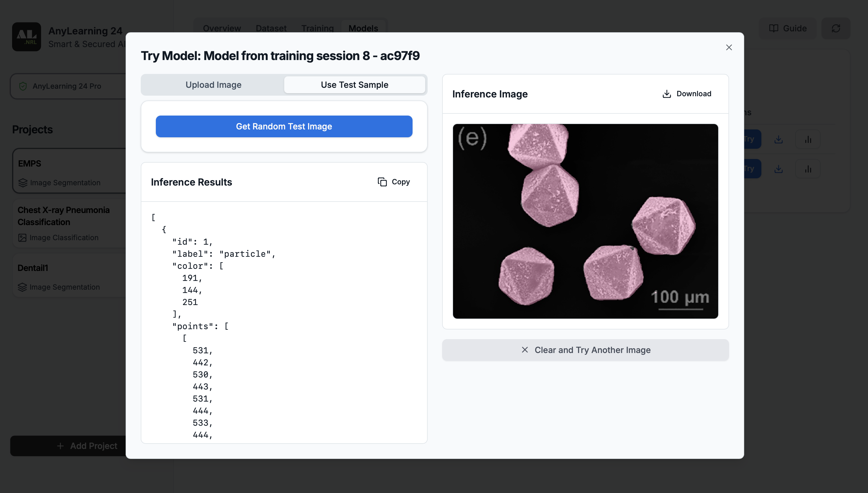Click the Download icon beside Inference Image

click(x=666, y=94)
